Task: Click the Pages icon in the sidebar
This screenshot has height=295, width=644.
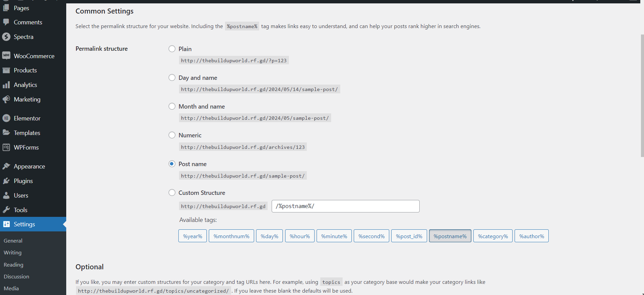Action: (6, 8)
